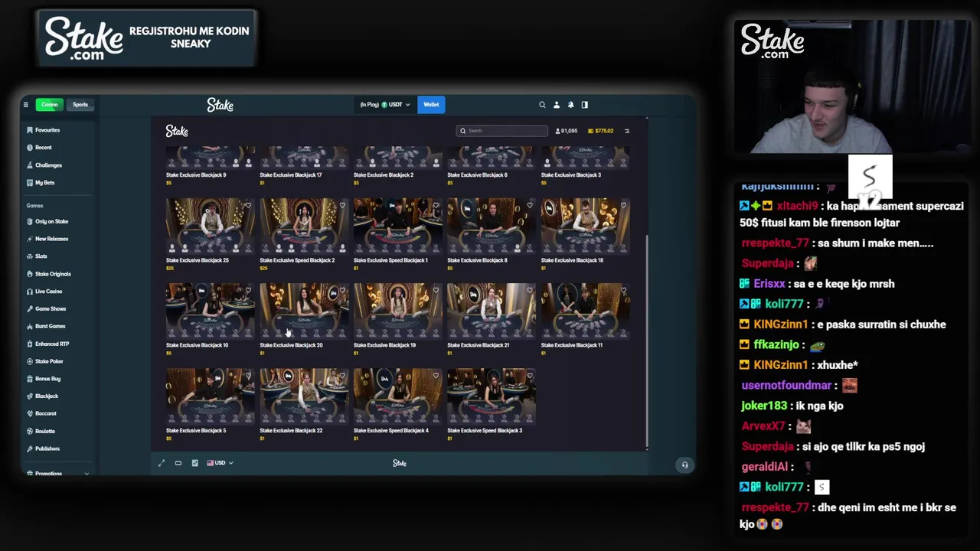Click the 91,095 players count
980x551 pixels.
[x=567, y=131]
